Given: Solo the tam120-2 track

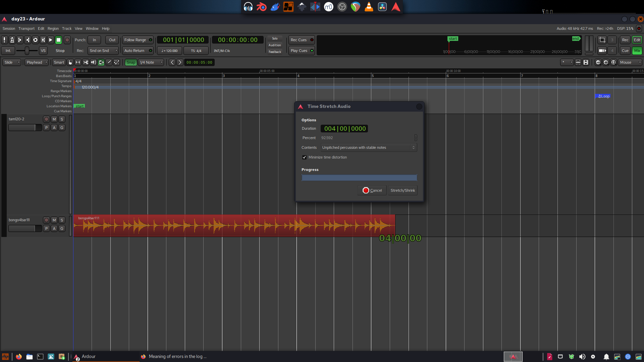Looking at the screenshot, I should click(62, 119).
